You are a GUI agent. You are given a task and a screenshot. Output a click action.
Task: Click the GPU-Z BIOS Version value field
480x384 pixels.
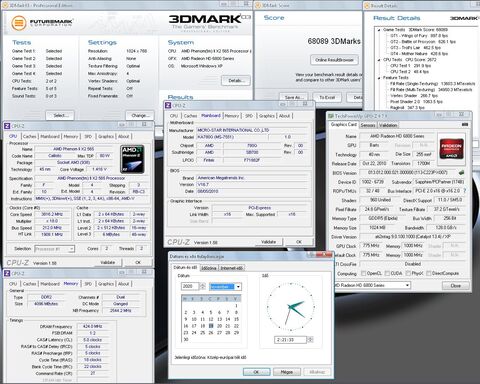point(408,173)
